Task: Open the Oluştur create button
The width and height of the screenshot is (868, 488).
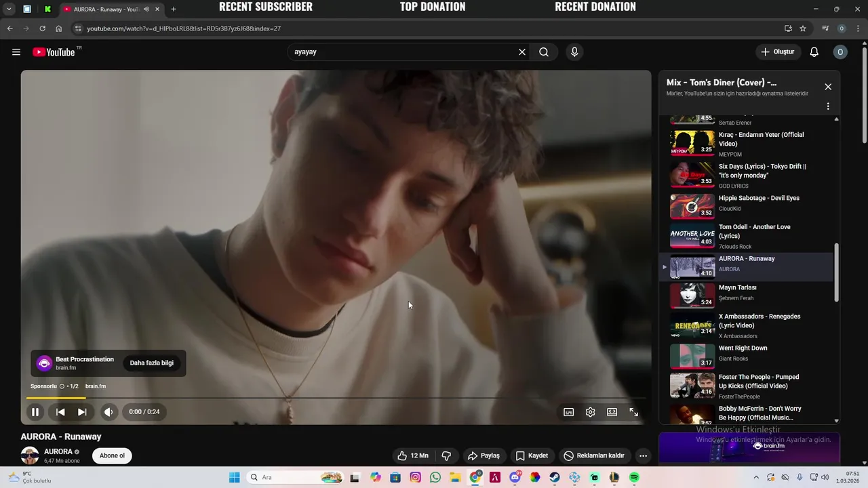Action: [x=778, y=52]
